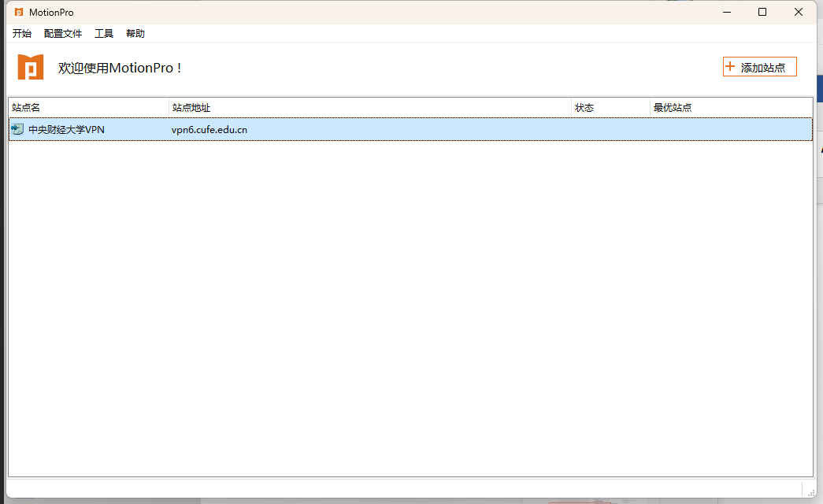The image size is (823, 504).
Task: Click the orange MotionPro logo beside the welcome text
Action: 31,68
